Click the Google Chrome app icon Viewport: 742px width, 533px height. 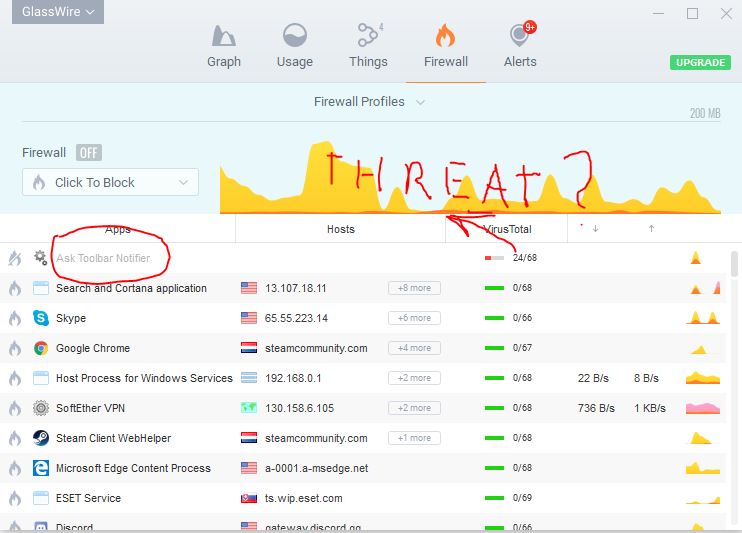(41, 348)
